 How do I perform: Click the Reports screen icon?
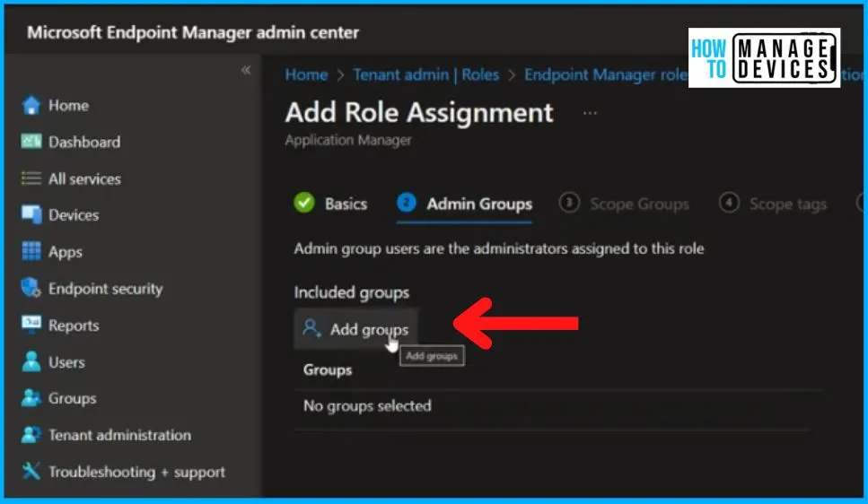tap(31, 325)
